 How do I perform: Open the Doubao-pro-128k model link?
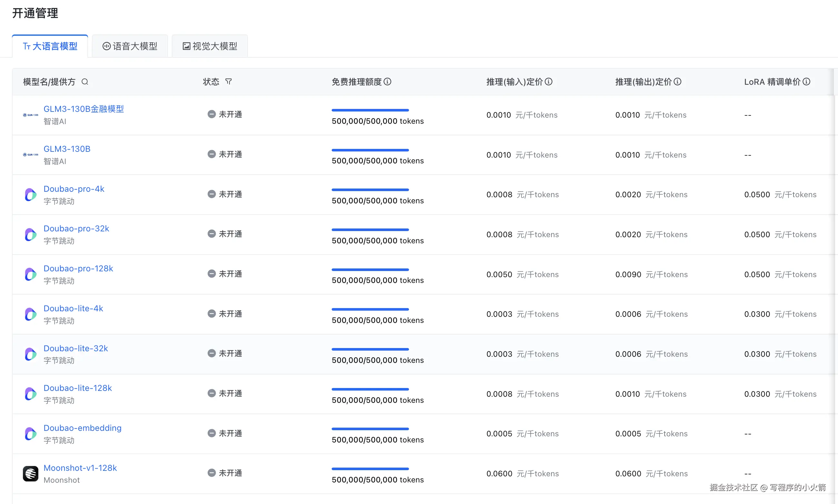78,268
